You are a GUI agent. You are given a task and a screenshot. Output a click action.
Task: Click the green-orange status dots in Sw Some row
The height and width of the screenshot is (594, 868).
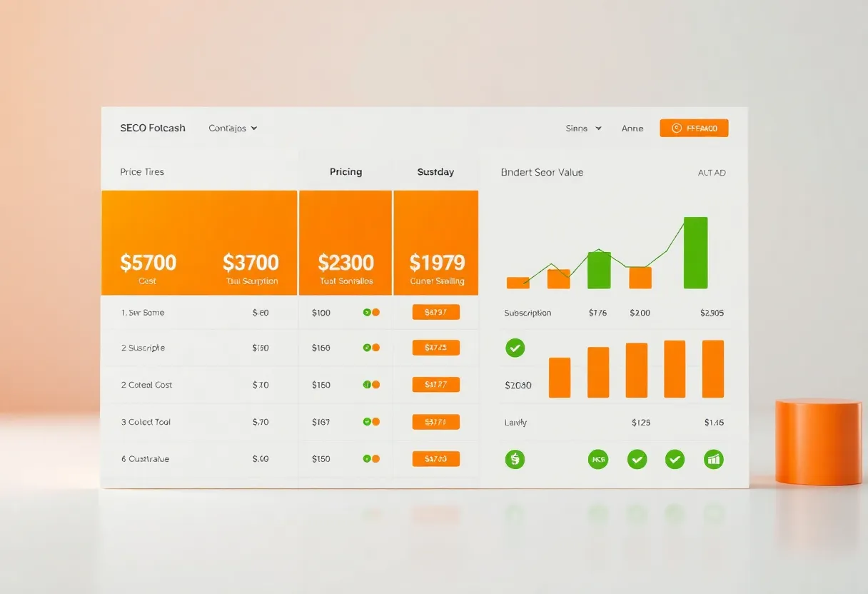pos(371,312)
